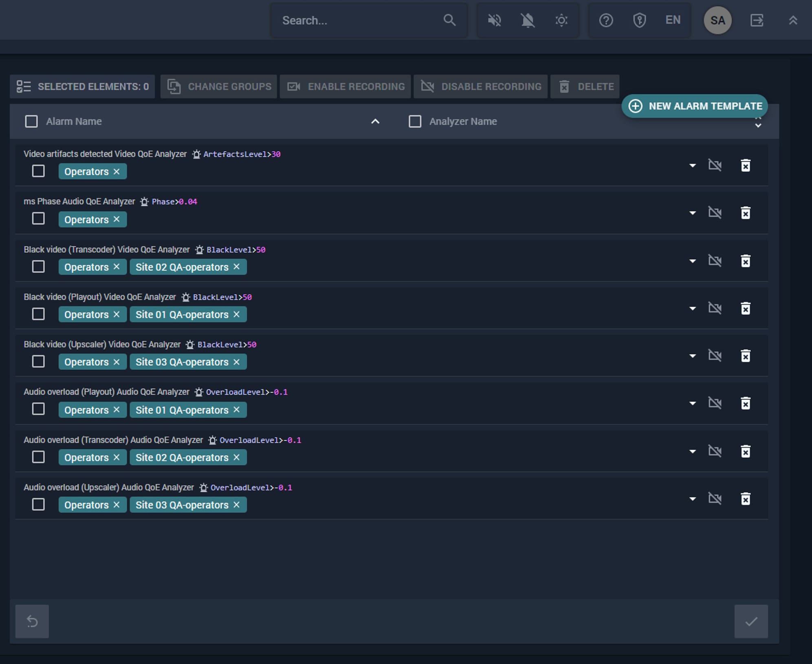Open help via the question mark icon
812x664 pixels.
(x=606, y=20)
